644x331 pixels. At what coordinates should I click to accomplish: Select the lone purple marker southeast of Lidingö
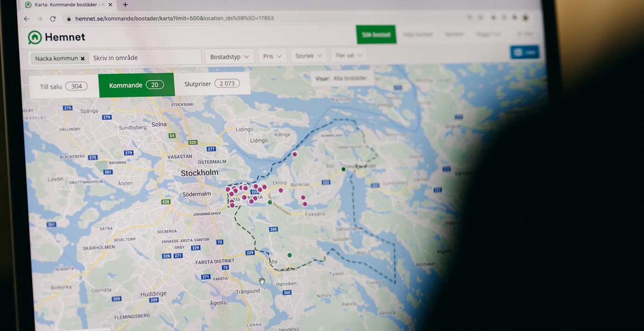tap(294, 154)
